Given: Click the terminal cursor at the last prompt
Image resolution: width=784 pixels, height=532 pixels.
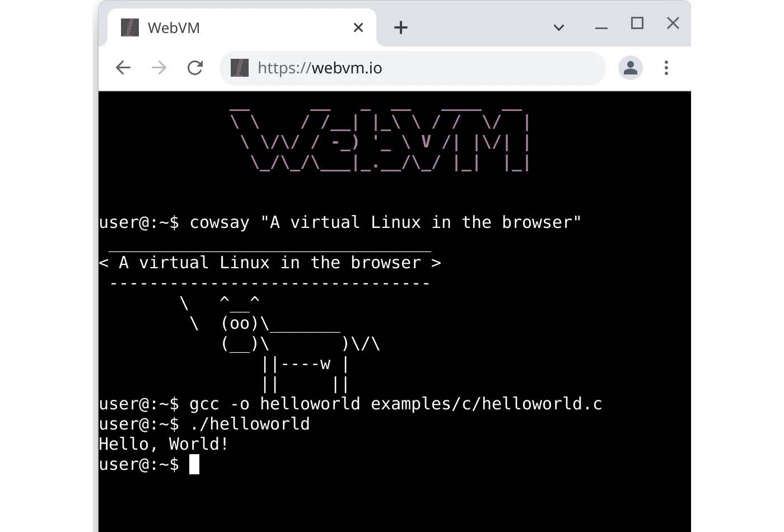Looking at the screenshot, I should click(194, 464).
